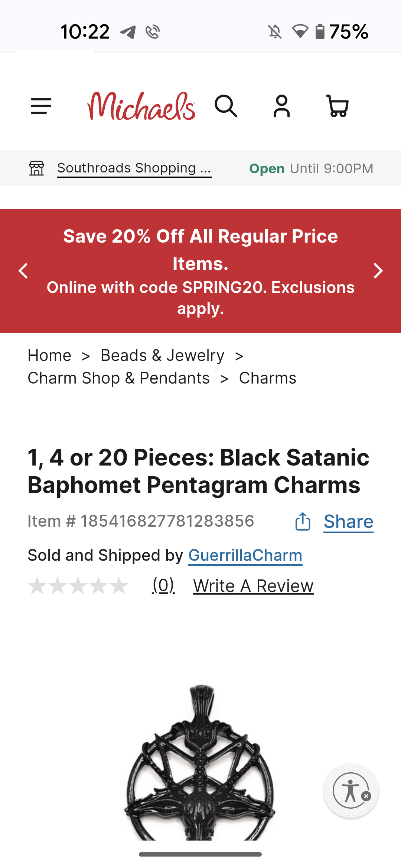Viewport: 401px width, 868px height.
Task: Navigate to Charm Shop & Pendants
Action: pos(118,378)
